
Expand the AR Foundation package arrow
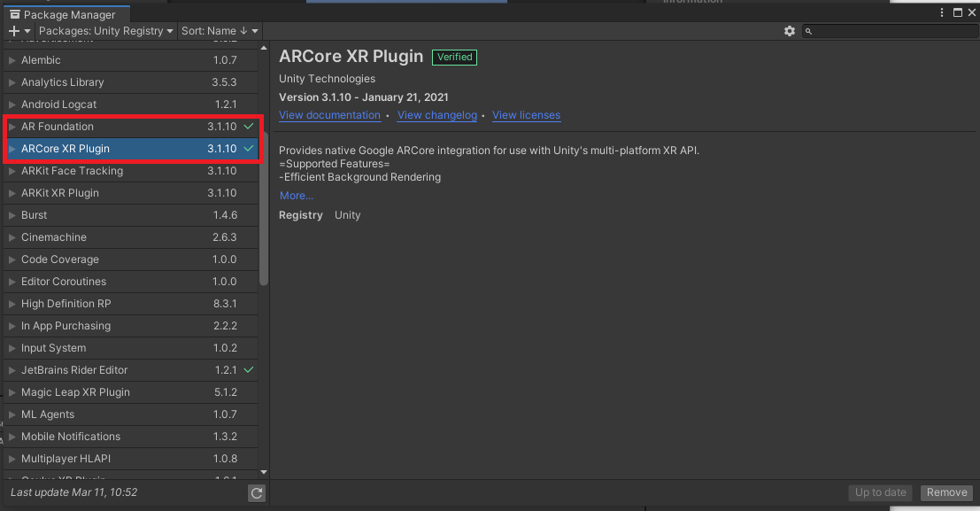12,127
